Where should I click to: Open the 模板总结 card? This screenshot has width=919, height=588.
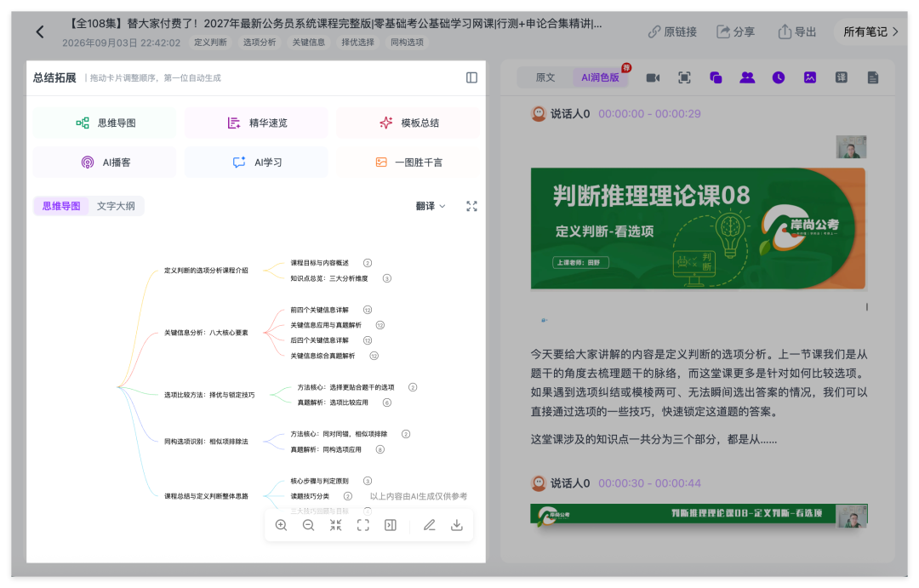point(408,123)
